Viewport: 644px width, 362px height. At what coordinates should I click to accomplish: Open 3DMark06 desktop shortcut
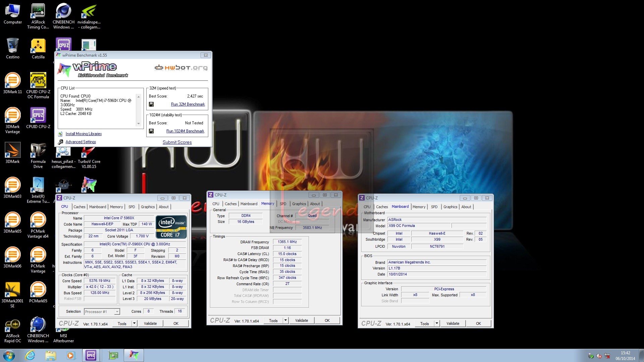(12, 257)
